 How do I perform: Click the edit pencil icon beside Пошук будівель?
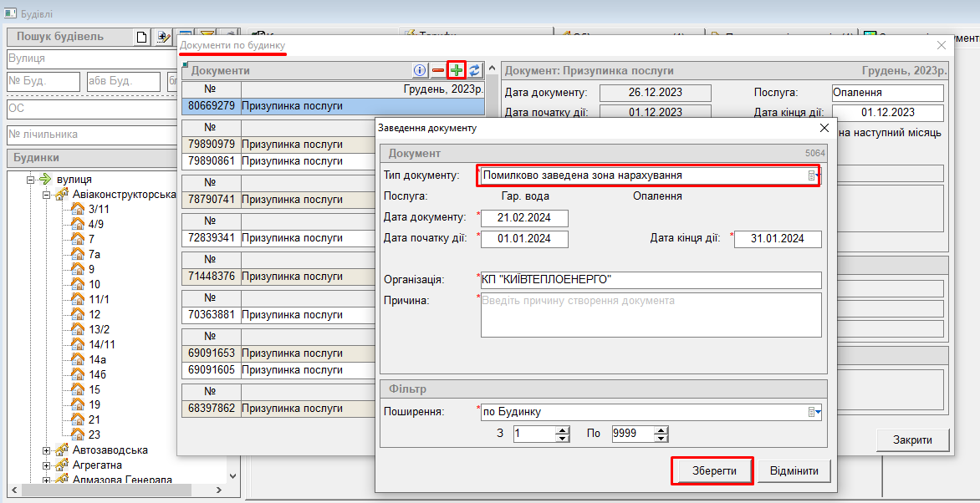coord(163,37)
